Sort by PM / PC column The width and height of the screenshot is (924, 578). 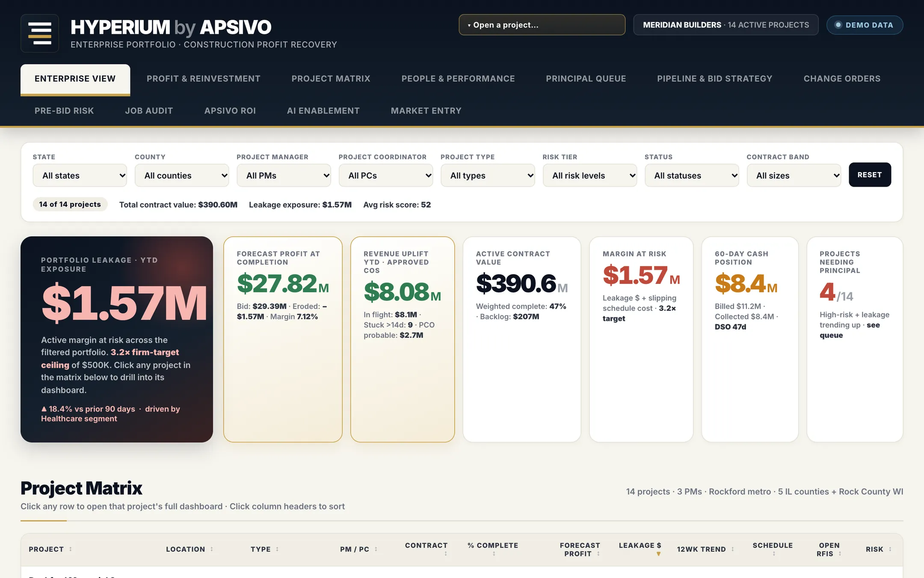[x=359, y=549]
